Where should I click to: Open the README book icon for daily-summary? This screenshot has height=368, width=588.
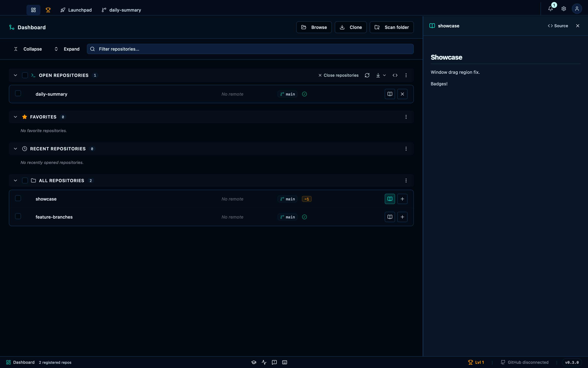click(x=390, y=94)
